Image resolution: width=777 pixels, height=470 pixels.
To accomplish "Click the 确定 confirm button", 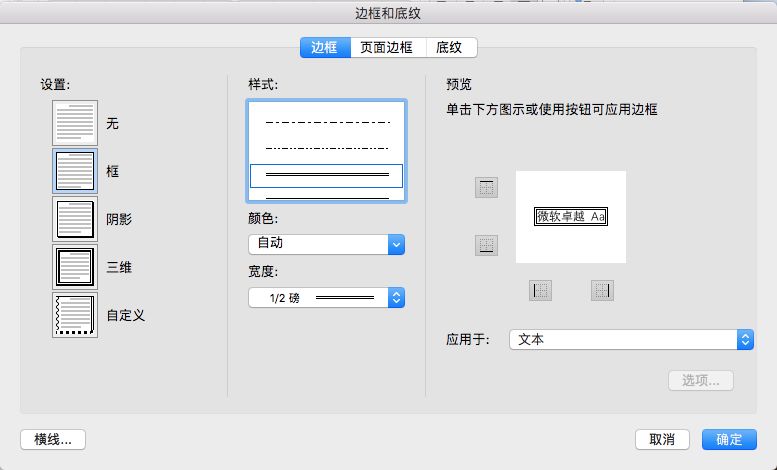I will 729,440.
